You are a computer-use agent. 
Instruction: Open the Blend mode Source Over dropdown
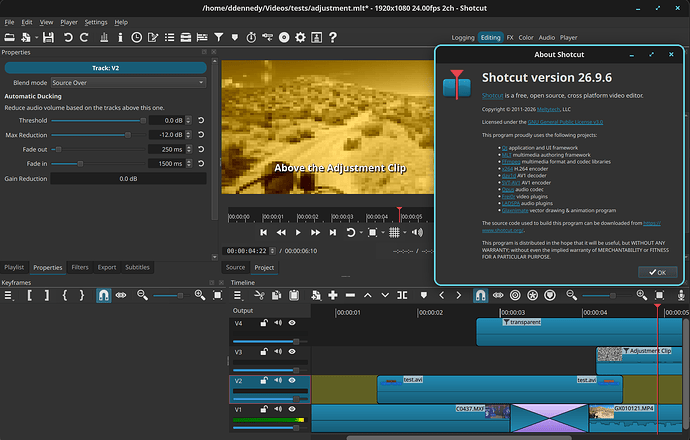click(128, 82)
